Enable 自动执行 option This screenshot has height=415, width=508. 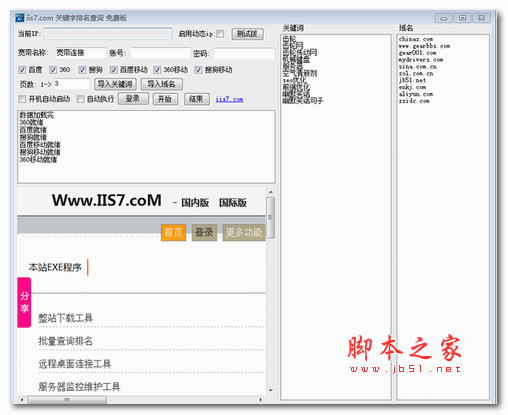click(80, 99)
